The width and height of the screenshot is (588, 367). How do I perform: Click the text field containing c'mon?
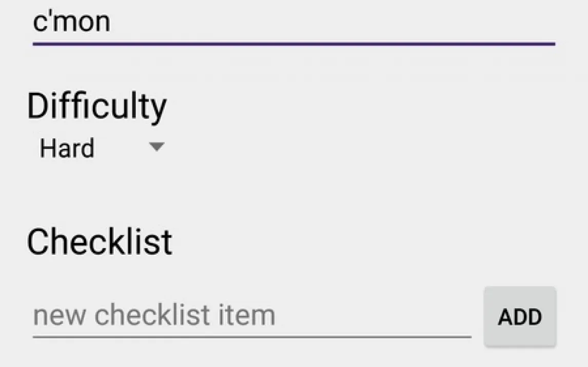tap(294, 23)
